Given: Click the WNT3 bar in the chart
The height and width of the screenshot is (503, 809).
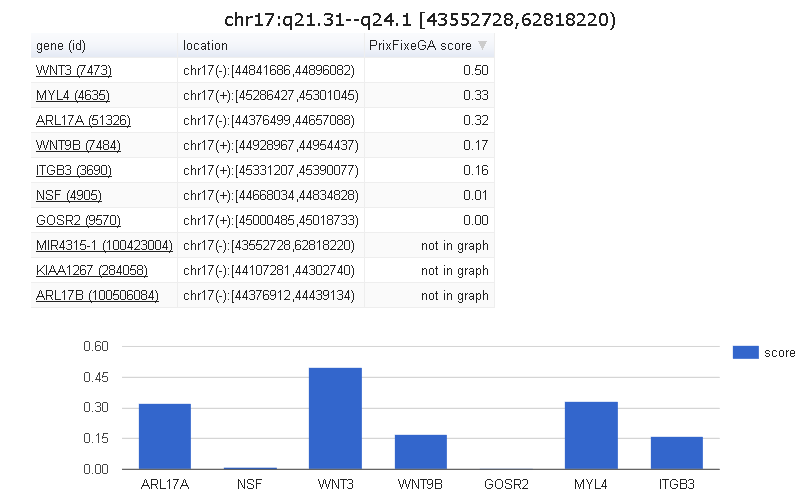Looking at the screenshot, I should point(335,418).
